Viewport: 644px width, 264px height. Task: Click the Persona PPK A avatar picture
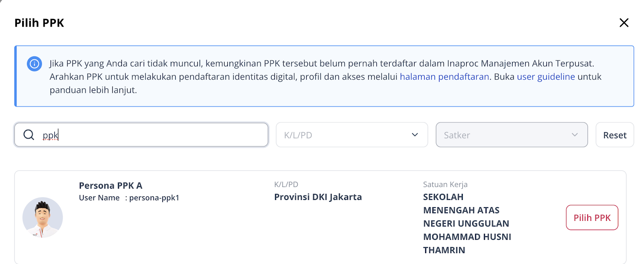(43, 217)
